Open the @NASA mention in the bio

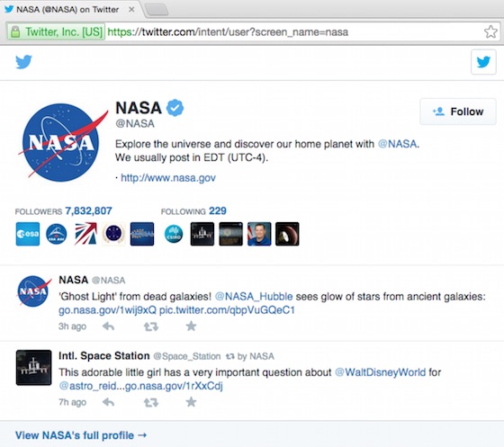coord(397,144)
